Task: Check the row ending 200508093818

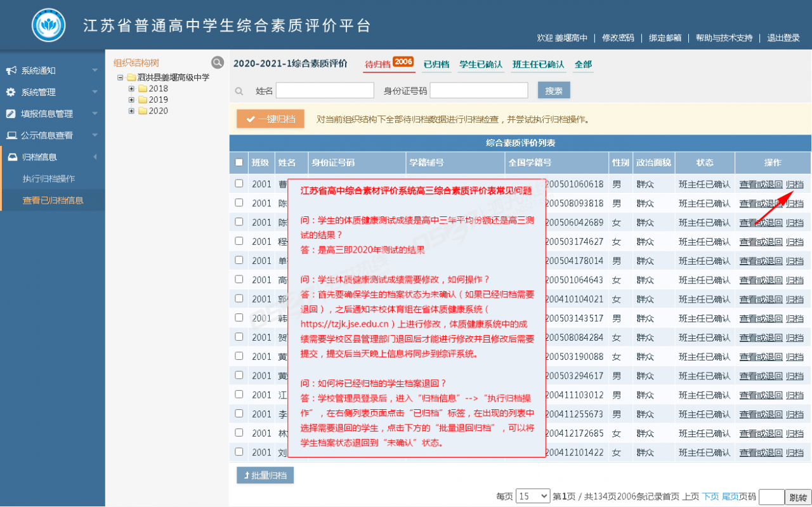Action: (x=239, y=202)
